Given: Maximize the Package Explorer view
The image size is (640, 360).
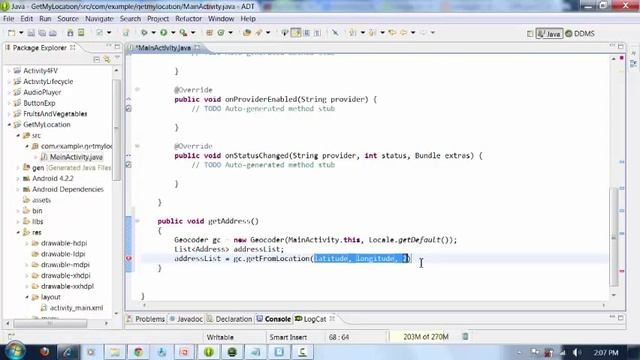Looking at the screenshot, I should pyautogui.click(x=117, y=47).
